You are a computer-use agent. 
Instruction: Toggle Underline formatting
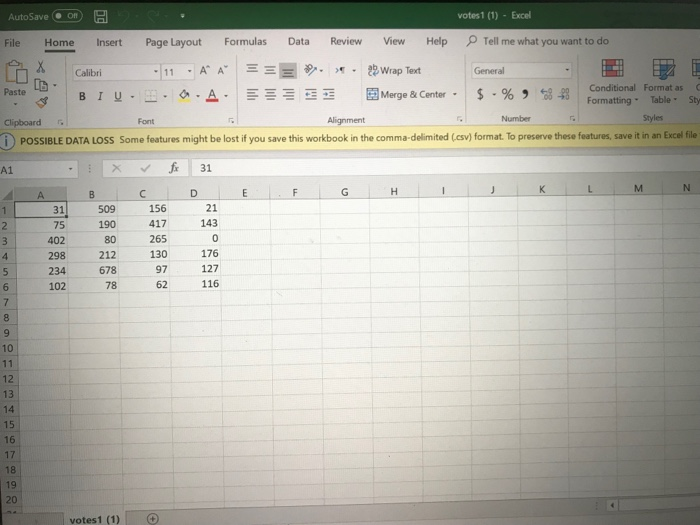pos(118,96)
